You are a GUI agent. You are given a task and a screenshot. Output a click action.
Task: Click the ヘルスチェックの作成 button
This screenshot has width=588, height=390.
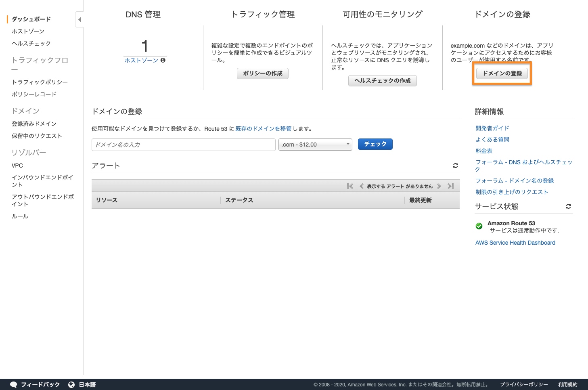[x=382, y=81]
